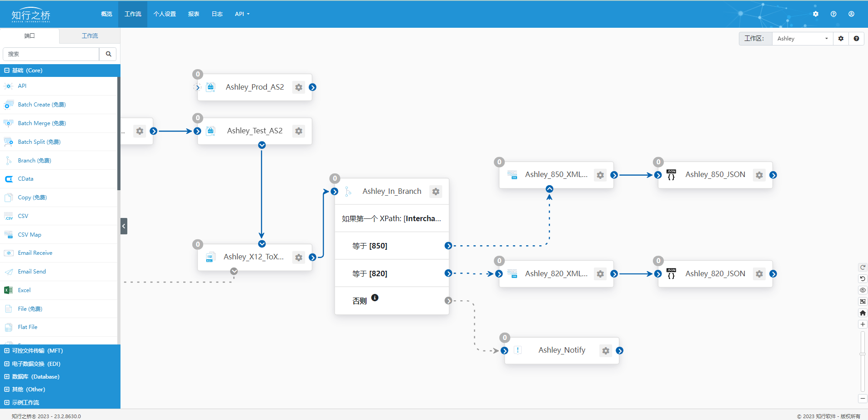Screen dimensions: 868x420
Task: Click info icon next to 否则 branch
Action: point(375,298)
